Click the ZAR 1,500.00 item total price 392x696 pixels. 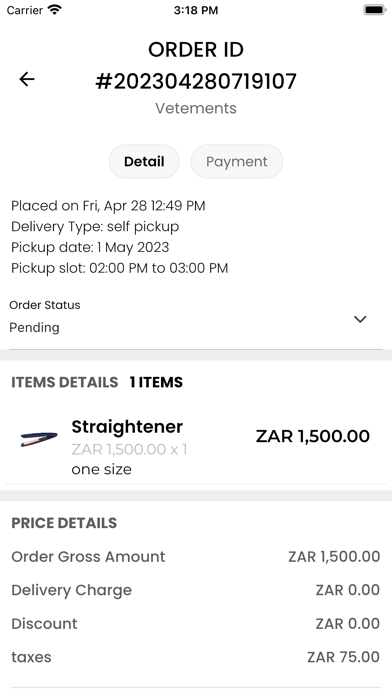coord(313,436)
